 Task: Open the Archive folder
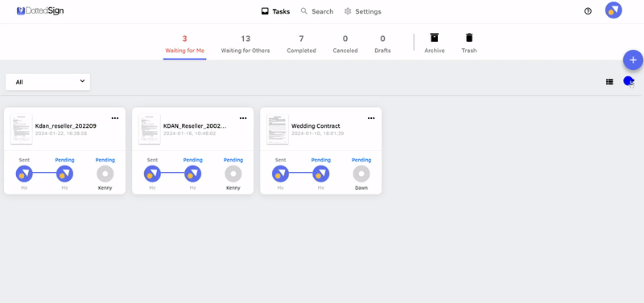click(x=435, y=43)
